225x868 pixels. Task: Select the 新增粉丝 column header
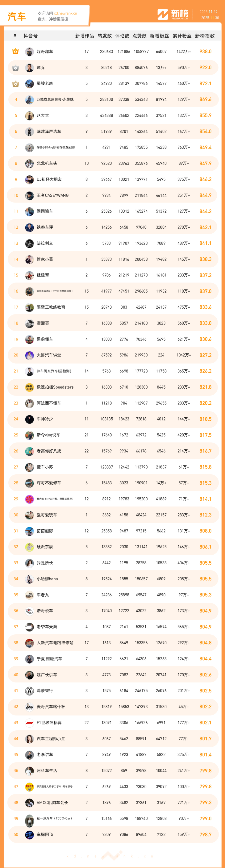pos(159,36)
